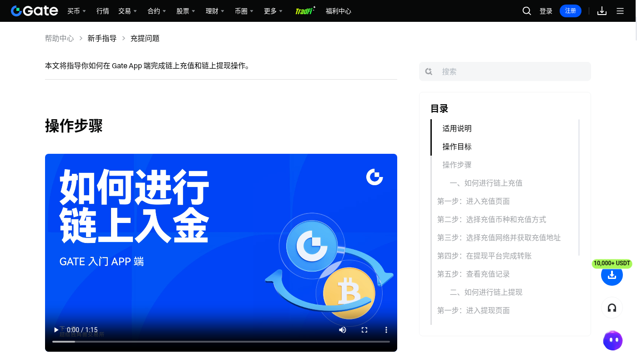Expand the 交易 dropdown menu
The width and height of the screenshot is (637, 364).
point(127,11)
